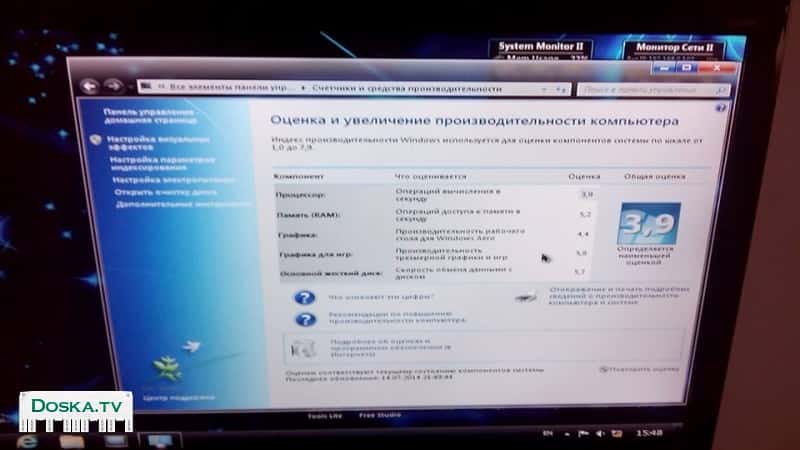Open 'Настройка параметров индексирования' link

click(x=162, y=163)
